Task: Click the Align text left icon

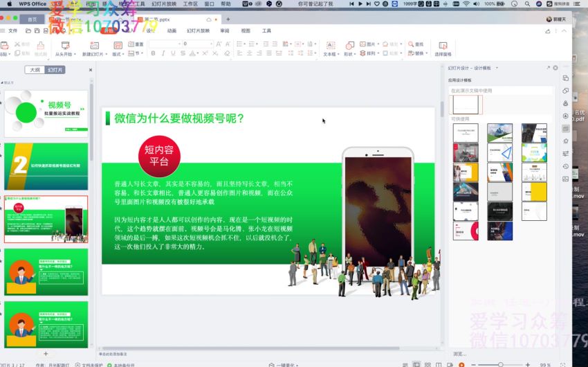Action: 239,53
